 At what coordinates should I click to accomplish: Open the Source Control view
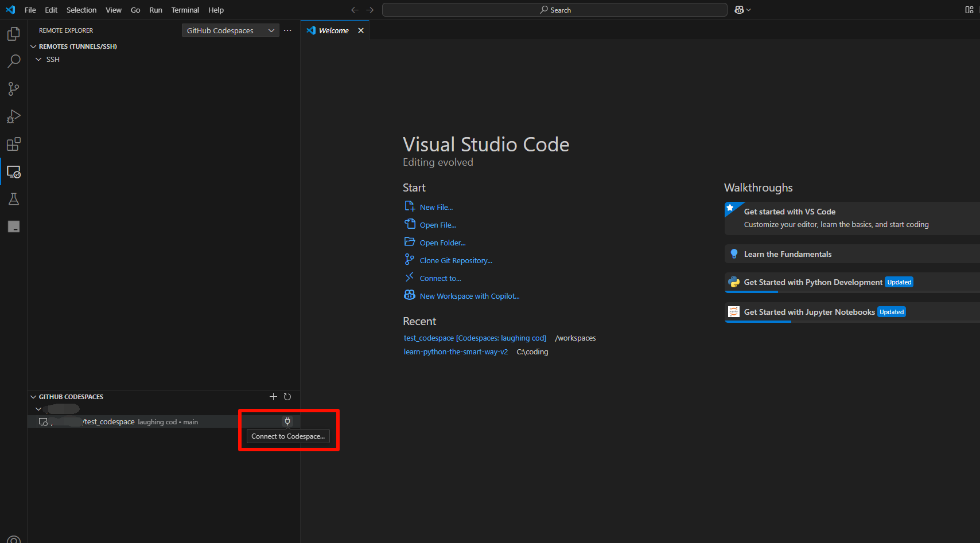point(14,89)
